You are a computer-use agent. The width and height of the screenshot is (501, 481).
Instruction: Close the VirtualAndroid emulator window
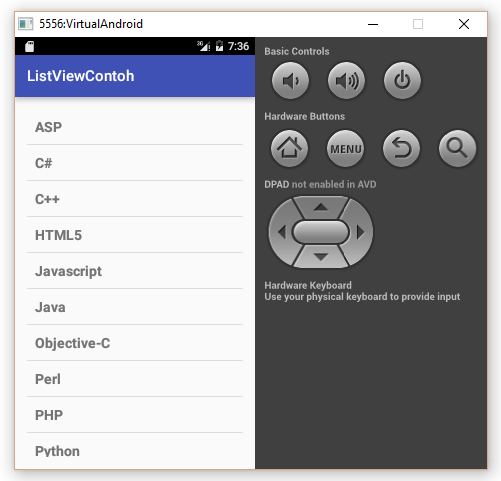click(464, 24)
